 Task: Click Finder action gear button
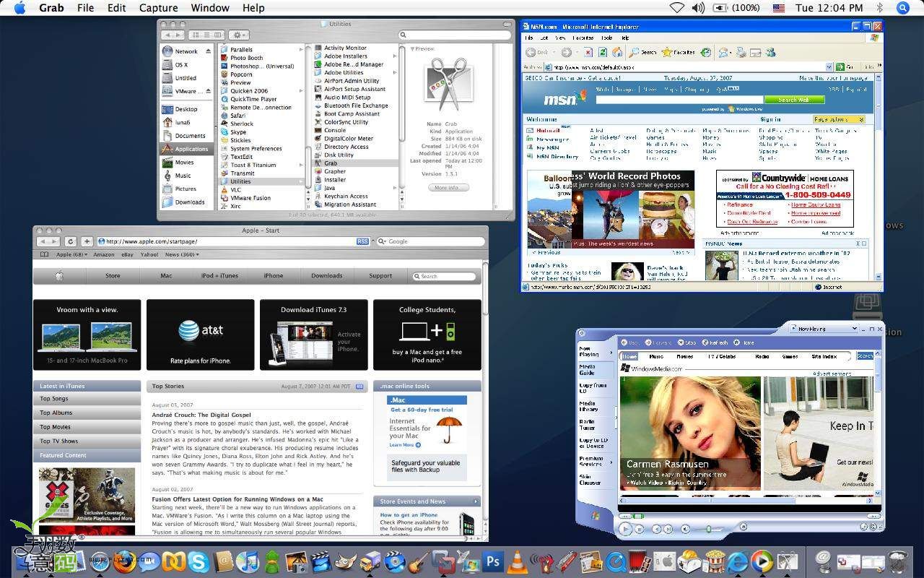pos(239,35)
